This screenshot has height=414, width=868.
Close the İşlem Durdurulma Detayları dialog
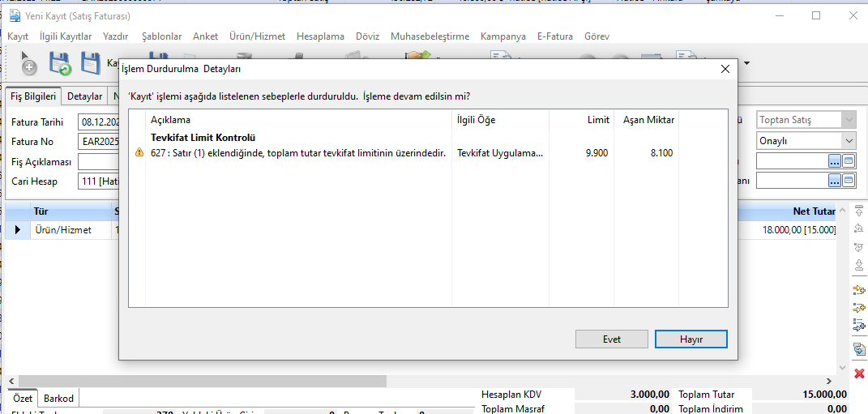point(725,70)
